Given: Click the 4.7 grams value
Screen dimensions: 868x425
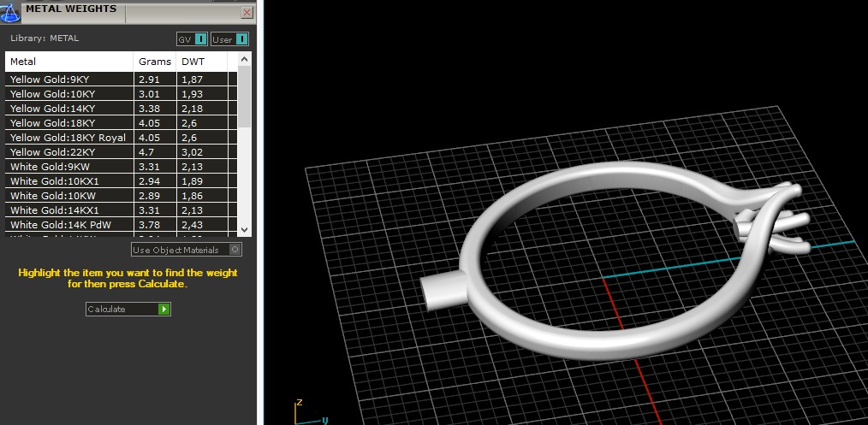Looking at the screenshot, I should tap(146, 152).
